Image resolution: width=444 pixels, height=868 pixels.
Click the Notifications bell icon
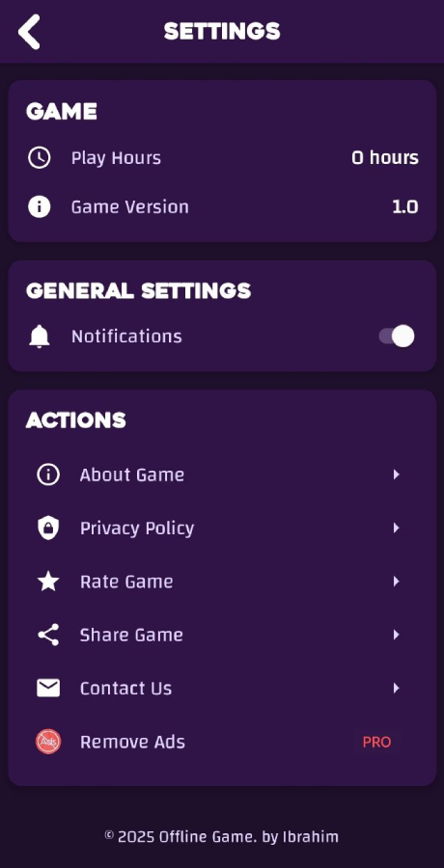[x=40, y=337]
